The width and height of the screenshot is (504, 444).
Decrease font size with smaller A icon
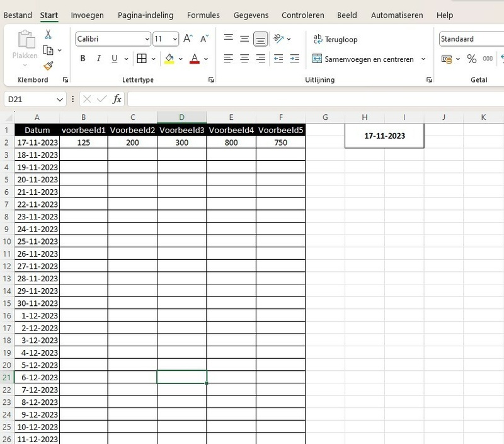pyautogui.click(x=204, y=39)
